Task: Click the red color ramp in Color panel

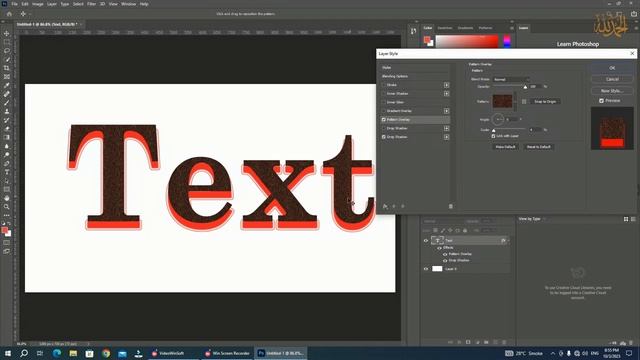Action: coord(467,41)
